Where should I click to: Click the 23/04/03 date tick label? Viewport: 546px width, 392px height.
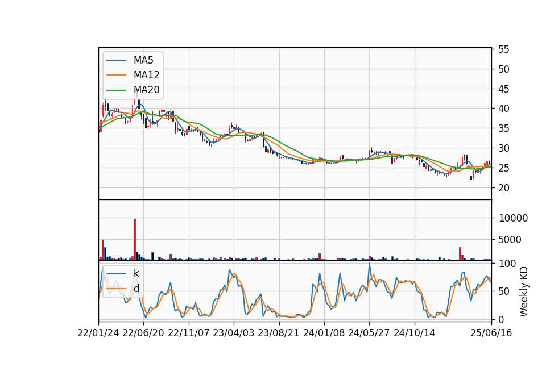click(234, 333)
